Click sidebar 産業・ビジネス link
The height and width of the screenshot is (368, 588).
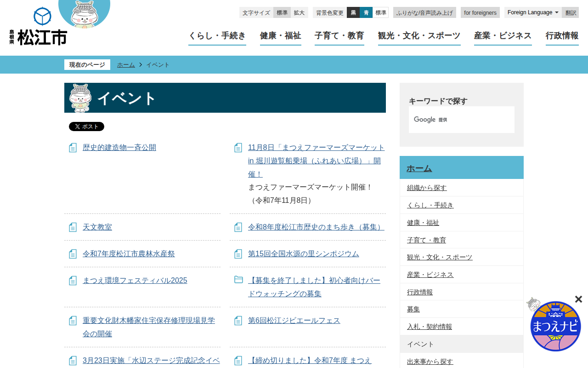click(x=430, y=275)
